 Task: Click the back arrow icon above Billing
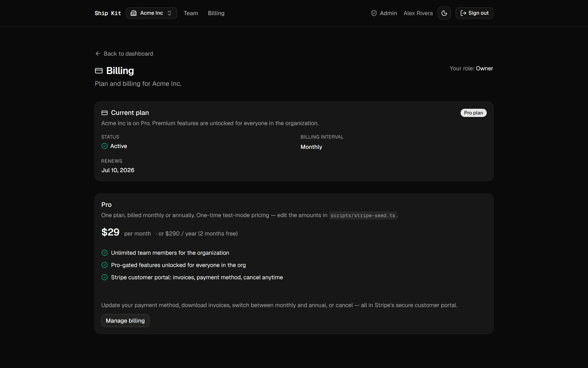coord(98,53)
